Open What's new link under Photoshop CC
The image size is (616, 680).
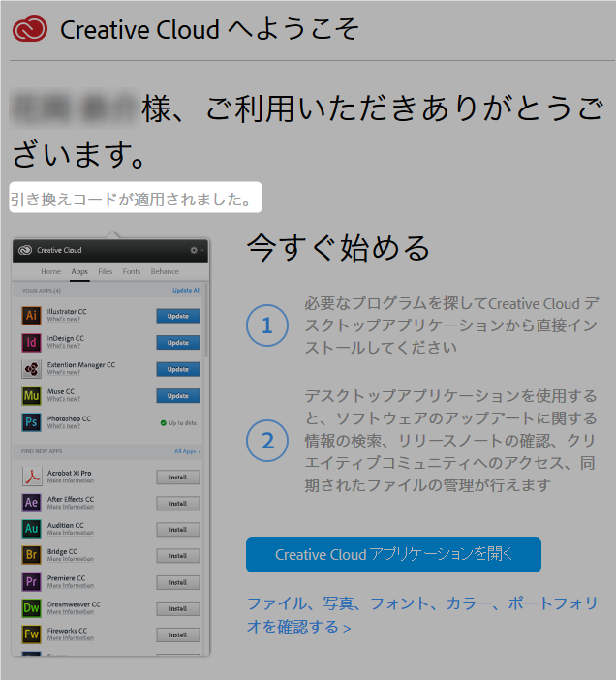tap(64, 426)
